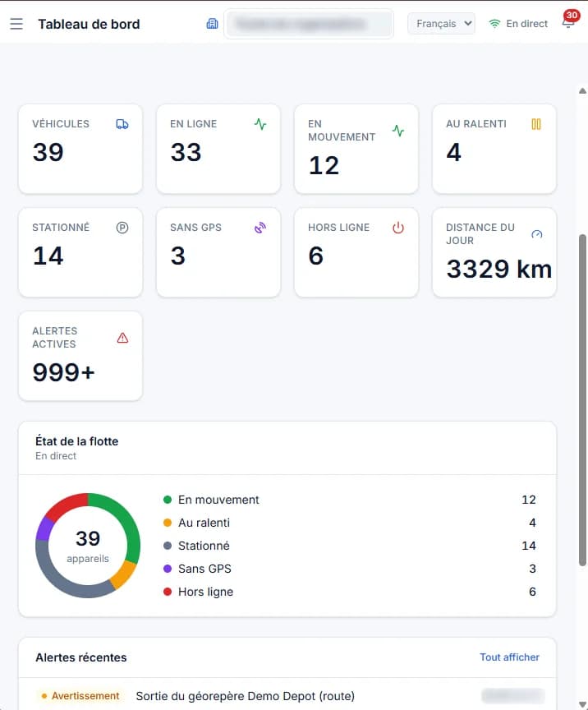
Task: Click the pulse icon on En mouvement card
Action: click(398, 131)
